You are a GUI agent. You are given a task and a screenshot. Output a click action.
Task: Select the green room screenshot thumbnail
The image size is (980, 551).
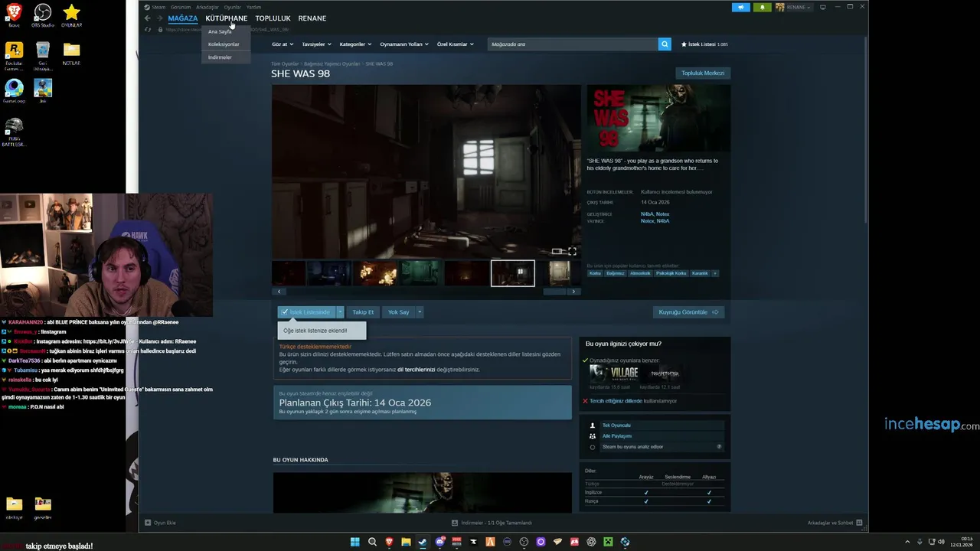coord(420,273)
